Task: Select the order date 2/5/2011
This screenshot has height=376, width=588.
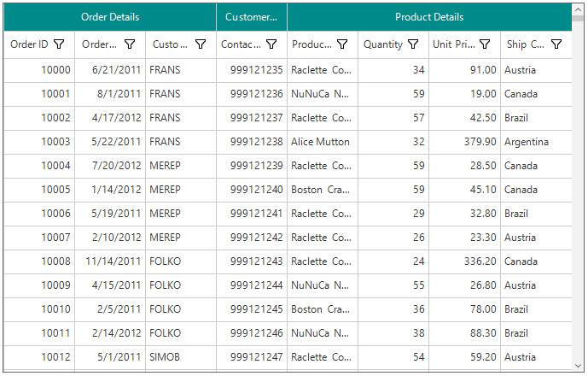Action: (x=110, y=309)
